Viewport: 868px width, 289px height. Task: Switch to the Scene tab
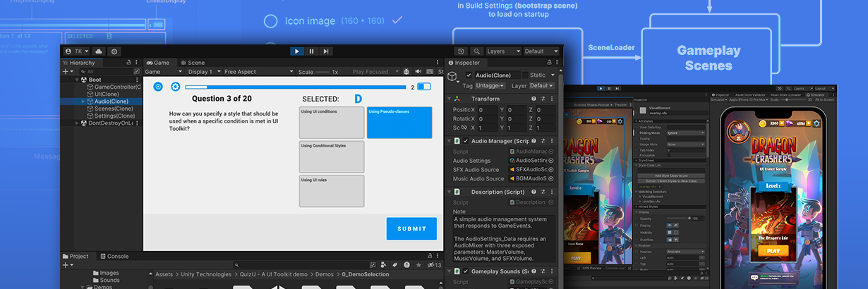192,63
